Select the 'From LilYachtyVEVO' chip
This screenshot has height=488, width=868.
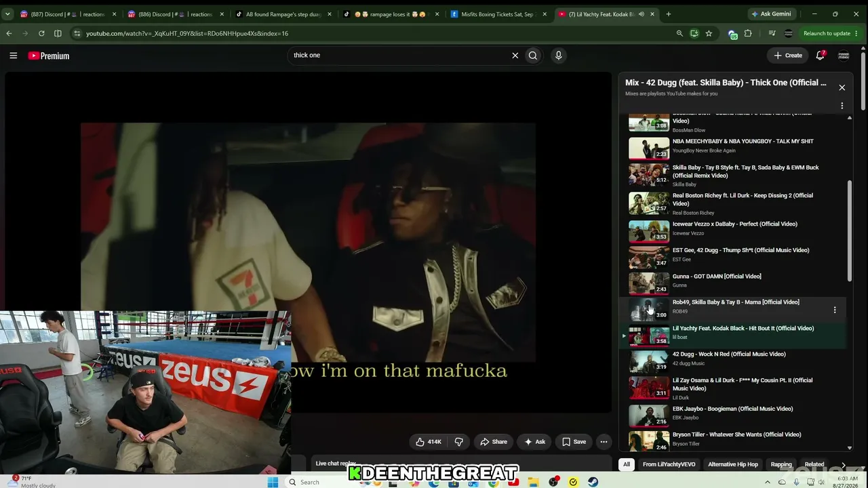669,464
